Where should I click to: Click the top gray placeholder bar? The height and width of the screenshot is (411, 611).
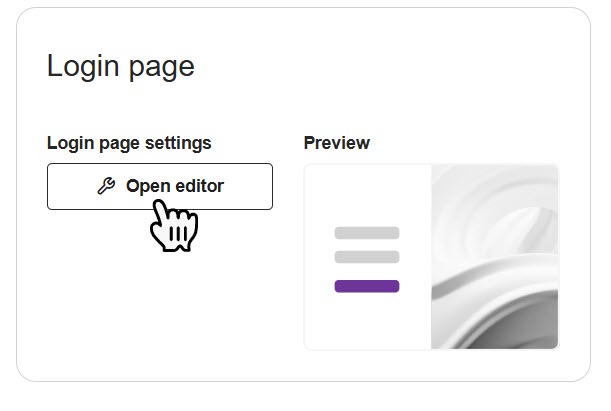[366, 233]
